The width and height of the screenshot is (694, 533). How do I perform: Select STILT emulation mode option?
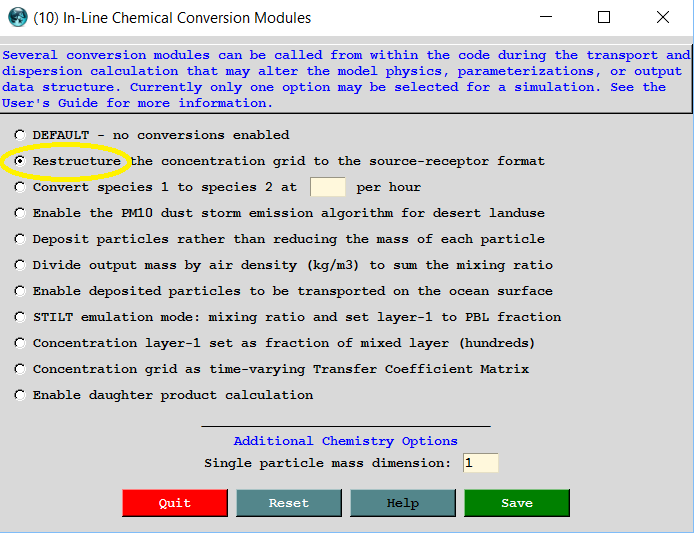[20, 317]
